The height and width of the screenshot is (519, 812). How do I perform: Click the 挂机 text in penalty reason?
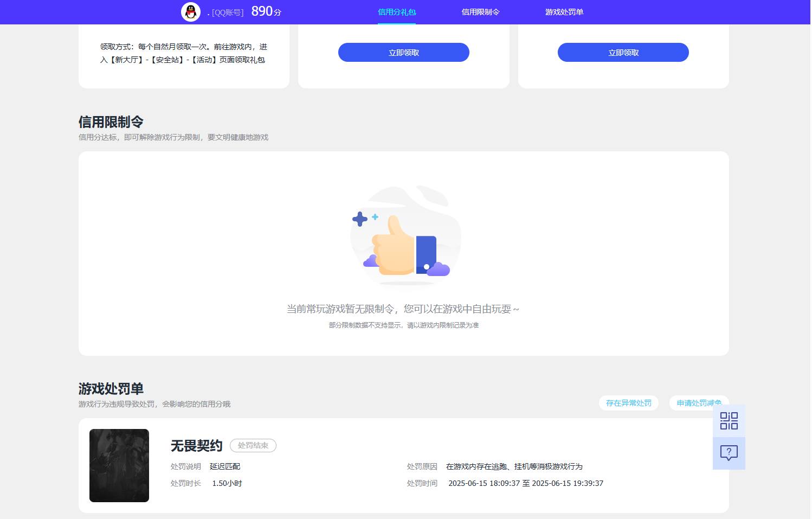[x=524, y=466]
